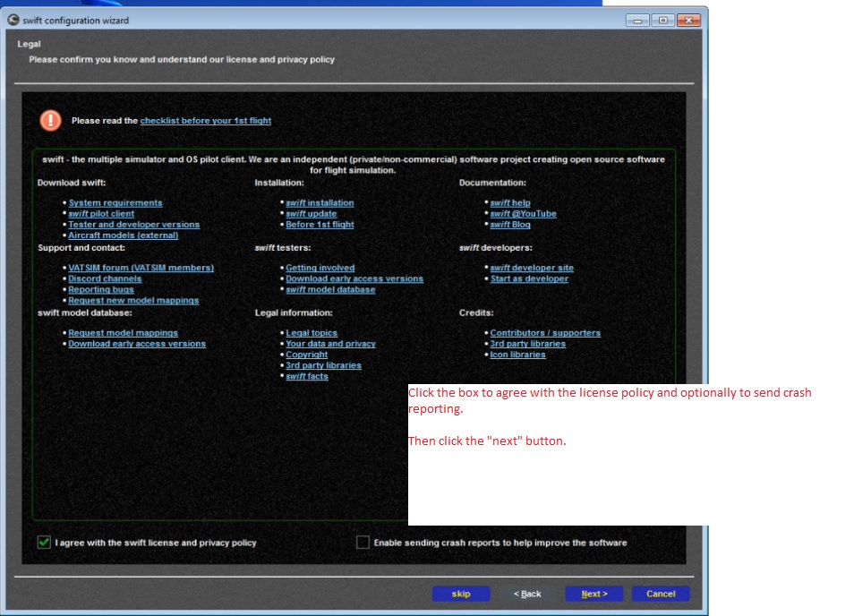Click the 'Download swift:' section heading
This screenshot has height=616, width=854.
[x=72, y=183]
